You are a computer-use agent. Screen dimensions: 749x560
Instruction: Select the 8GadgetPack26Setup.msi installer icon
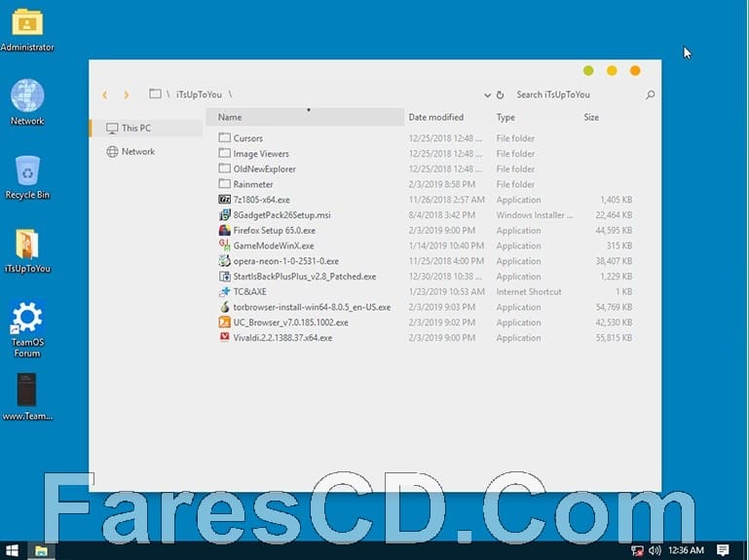point(225,214)
